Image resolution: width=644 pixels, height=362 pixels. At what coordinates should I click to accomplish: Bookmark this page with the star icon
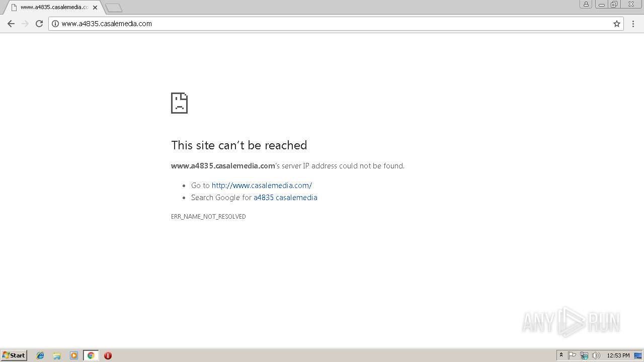pyautogui.click(x=617, y=24)
